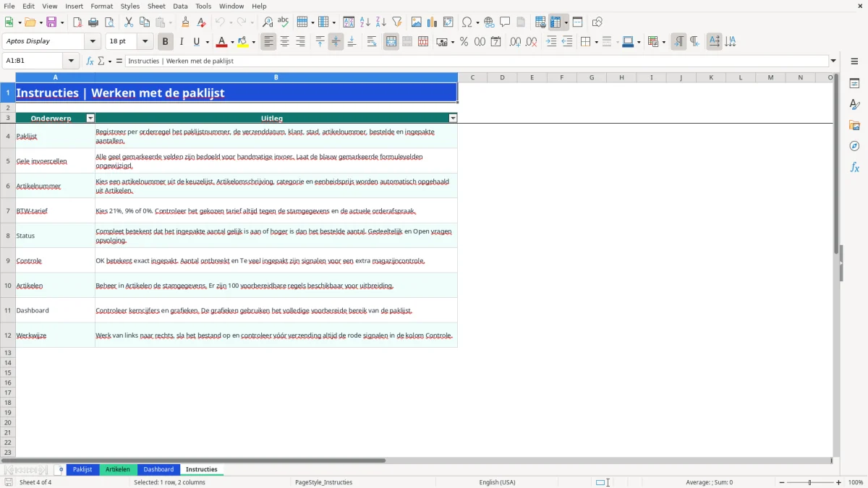This screenshot has width=868, height=488.
Task: Open the Onderwerp column filter dropdown
Action: 90,118
